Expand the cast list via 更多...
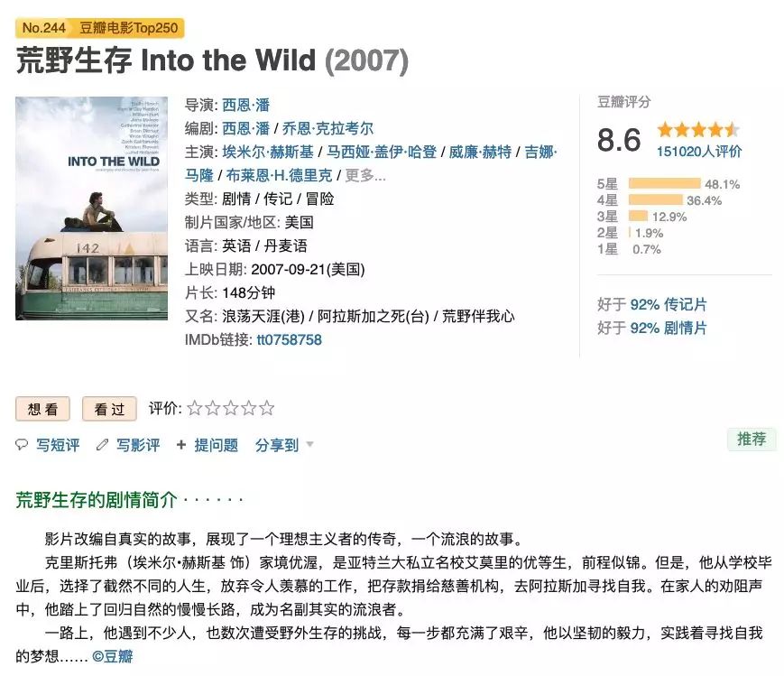Screen dimensions: 784x676 click(x=365, y=175)
